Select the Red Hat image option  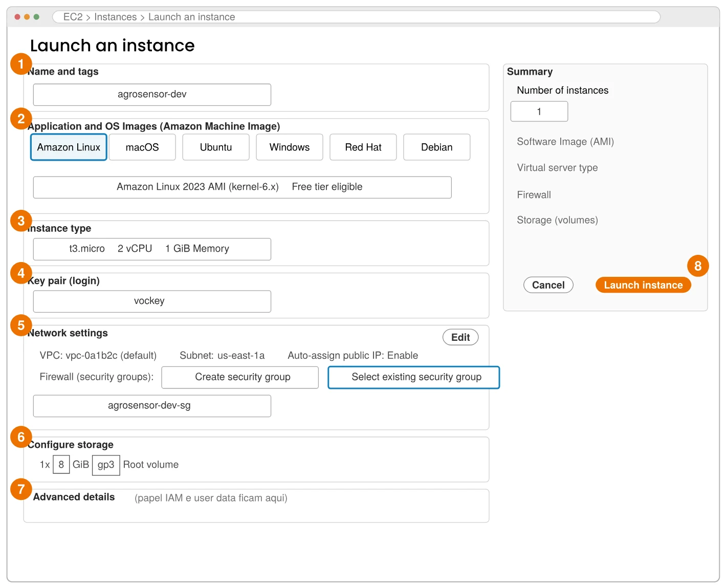pos(363,147)
